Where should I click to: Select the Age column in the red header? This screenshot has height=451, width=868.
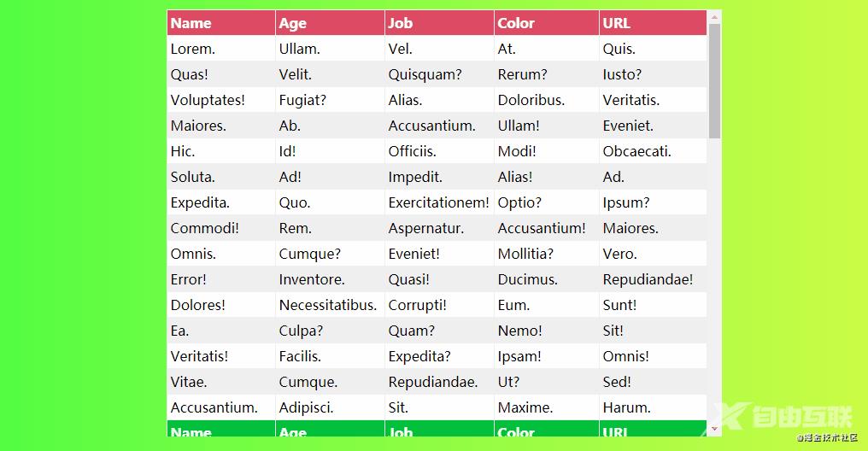(292, 23)
